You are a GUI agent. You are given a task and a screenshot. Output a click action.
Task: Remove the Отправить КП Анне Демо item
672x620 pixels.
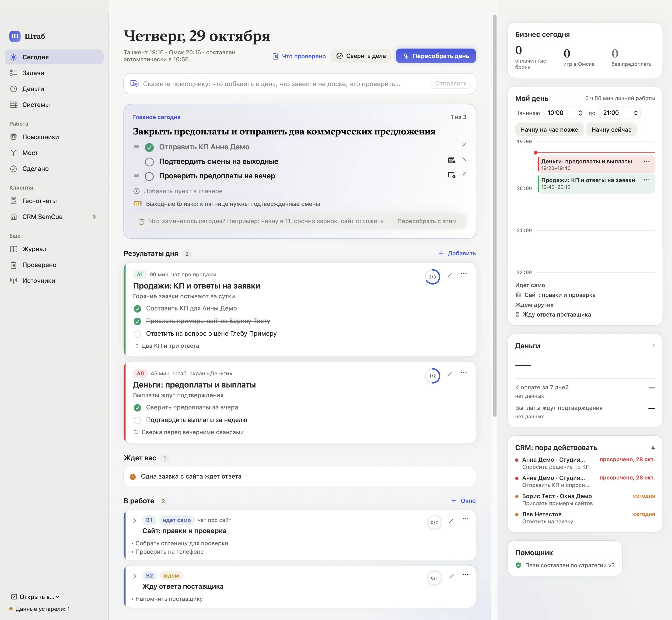click(464, 145)
